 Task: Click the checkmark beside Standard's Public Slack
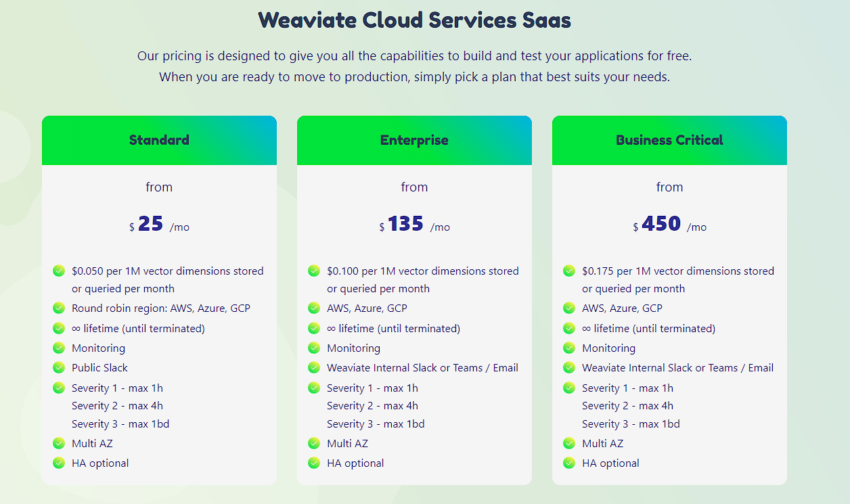(x=59, y=367)
